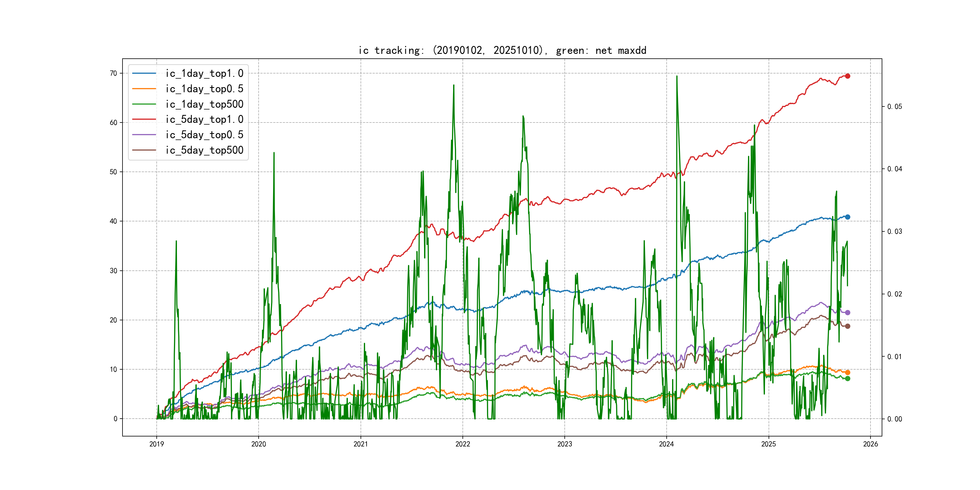The image size is (980, 490).
Task: Click the blue ic_1day_top1.0 endpoint marker
Action: pos(848,217)
